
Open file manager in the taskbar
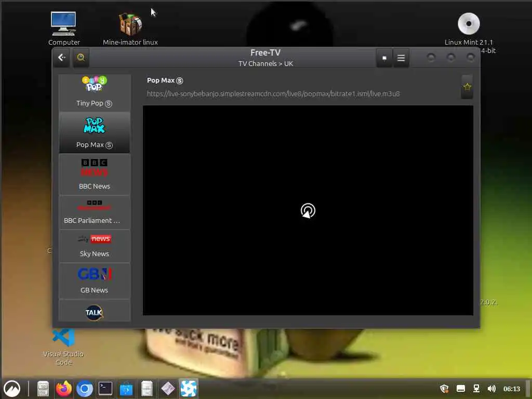43,389
